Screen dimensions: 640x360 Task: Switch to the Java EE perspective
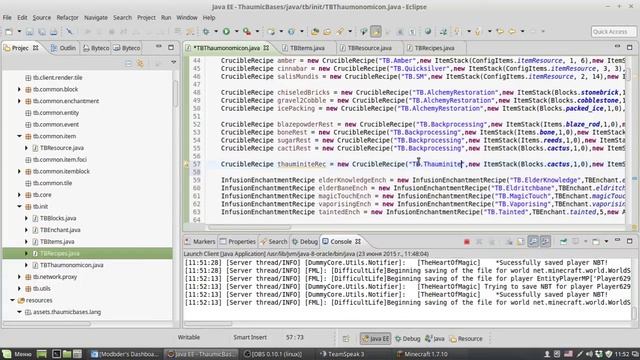[x=376, y=338]
